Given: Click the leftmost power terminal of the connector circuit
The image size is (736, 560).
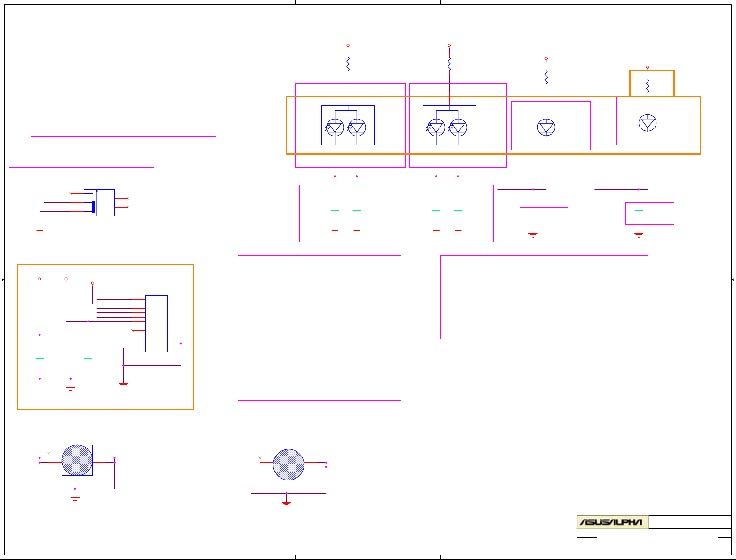Looking at the screenshot, I should (40, 279).
